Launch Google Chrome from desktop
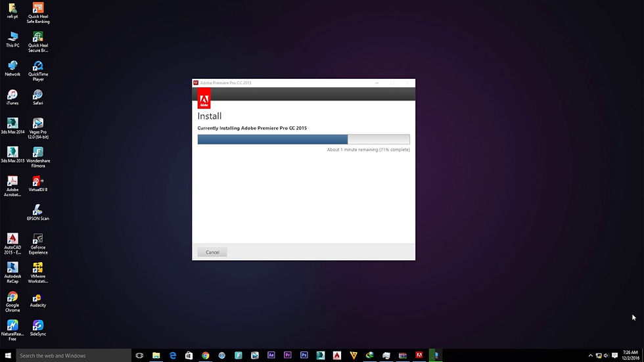This screenshot has width=644, height=362. pos(12,302)
